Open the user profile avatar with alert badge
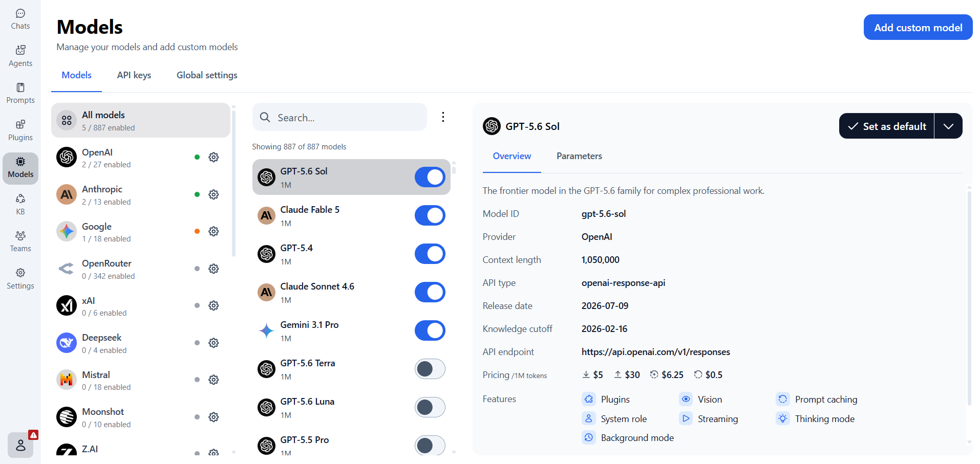The width and height of the screenshot is (980, 464). pyautogui.click(x=20, y=445)
